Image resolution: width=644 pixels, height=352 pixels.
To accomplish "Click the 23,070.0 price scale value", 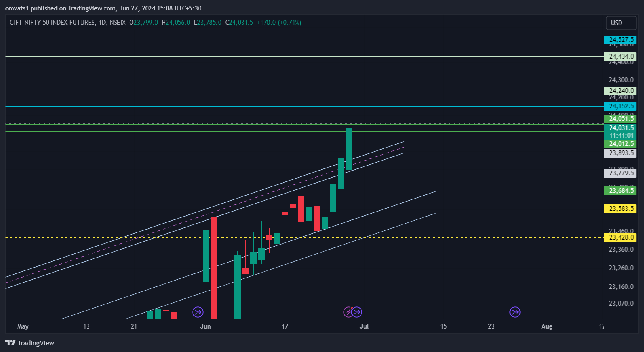I will [621, 304].
